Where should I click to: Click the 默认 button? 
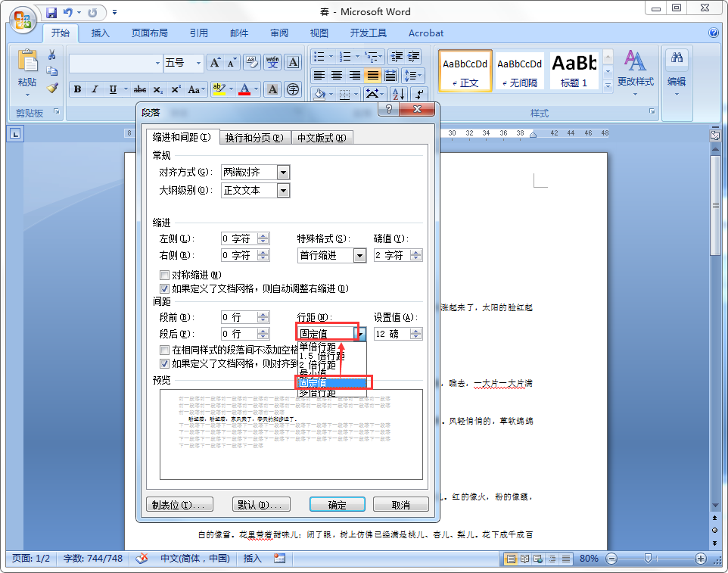[x=261, y=505]
